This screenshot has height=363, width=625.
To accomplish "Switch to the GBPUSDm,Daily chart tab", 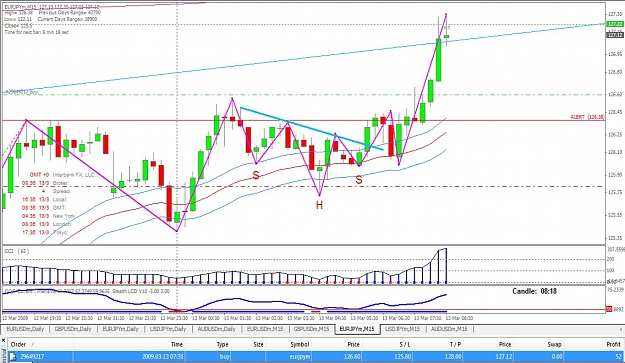I will 73,329.
